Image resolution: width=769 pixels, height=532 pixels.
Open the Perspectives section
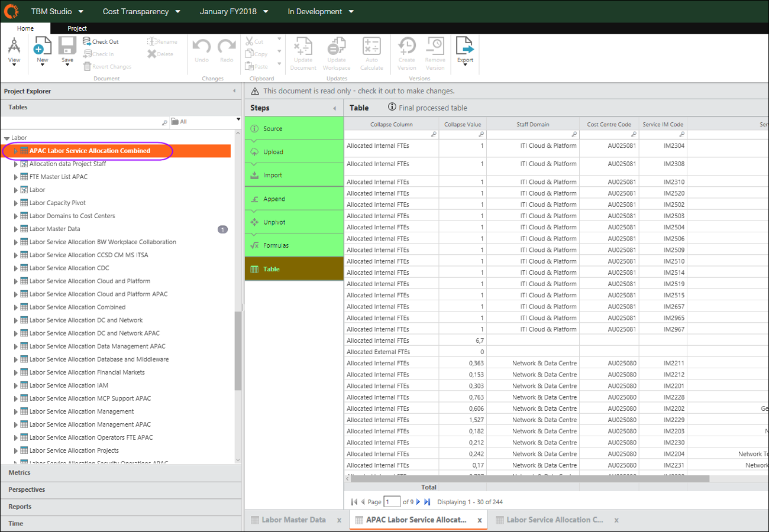click(121, 489)
